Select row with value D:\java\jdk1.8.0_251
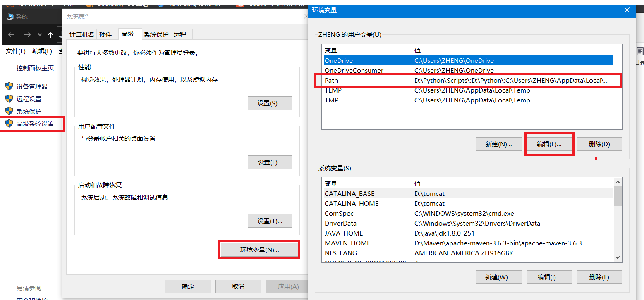Screen dimensions: 644x300 click(468, 233)
